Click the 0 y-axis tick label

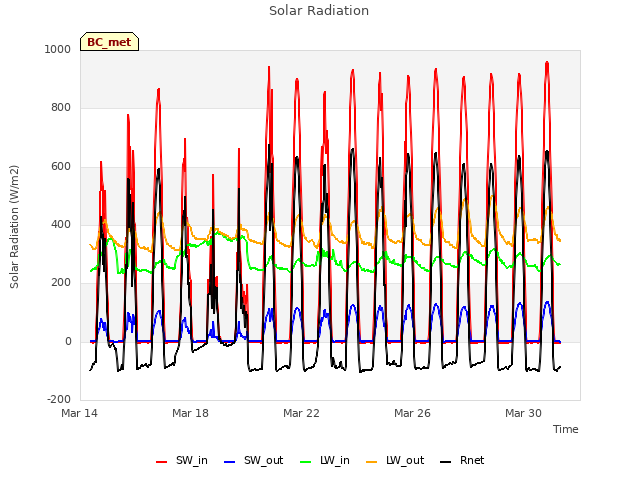pos(68,342)
